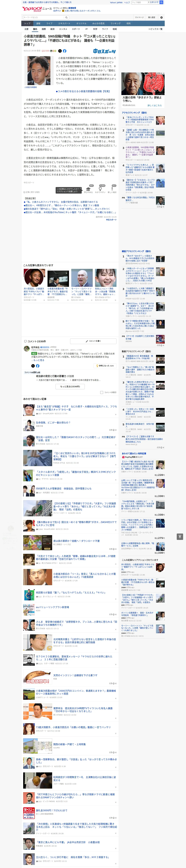Select the エキスパート navigation tab
This screenshot has width=186, height=868.
point(64,24)
